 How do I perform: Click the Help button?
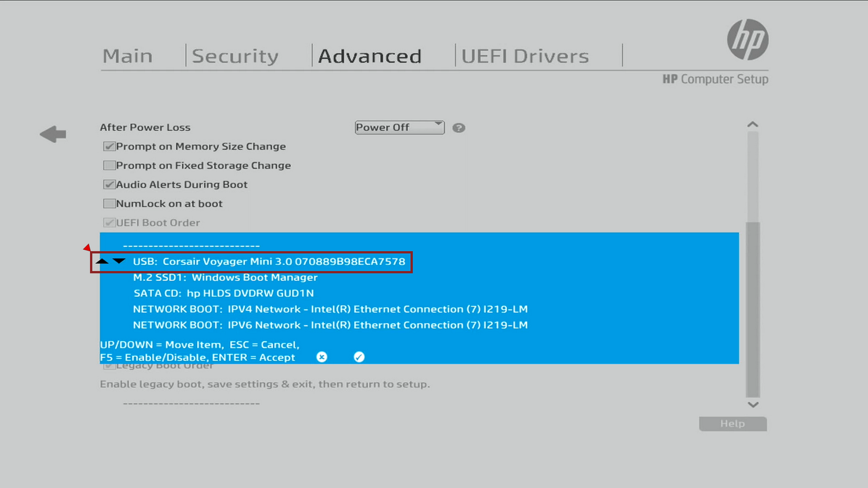[732, 423]
